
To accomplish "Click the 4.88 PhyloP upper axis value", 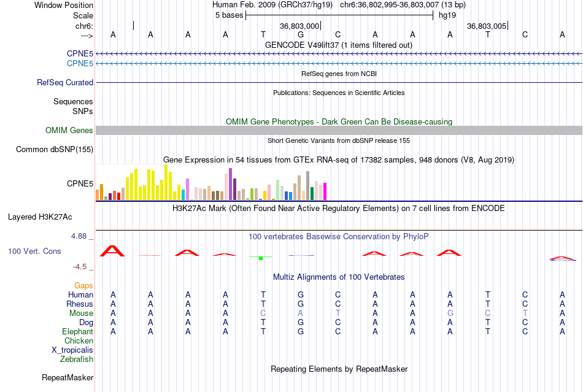I will 79,236.
